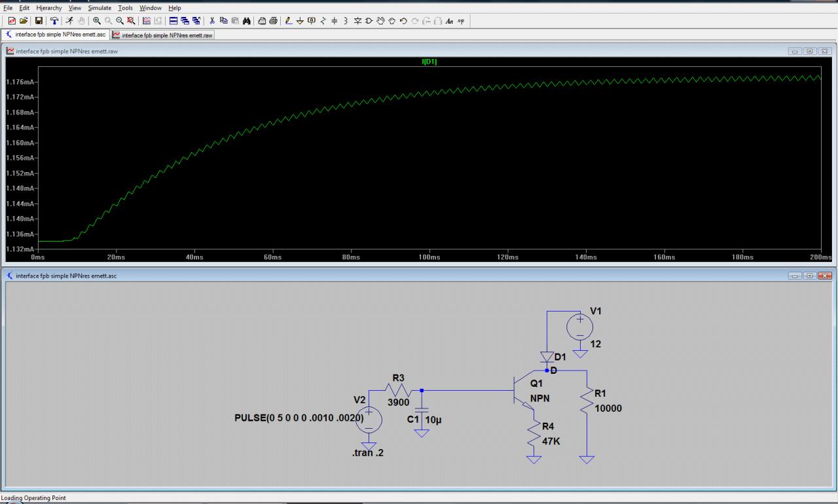Open the Hierarchy menu

(x=49, y=8)
